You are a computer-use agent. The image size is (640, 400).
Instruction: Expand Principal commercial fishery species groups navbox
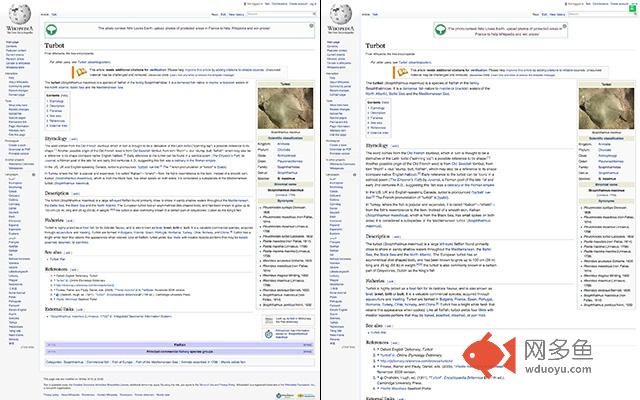point(307,351)
